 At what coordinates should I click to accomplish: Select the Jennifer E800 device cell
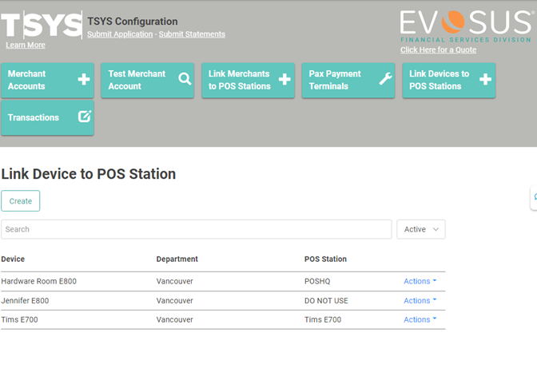point(25,301)
